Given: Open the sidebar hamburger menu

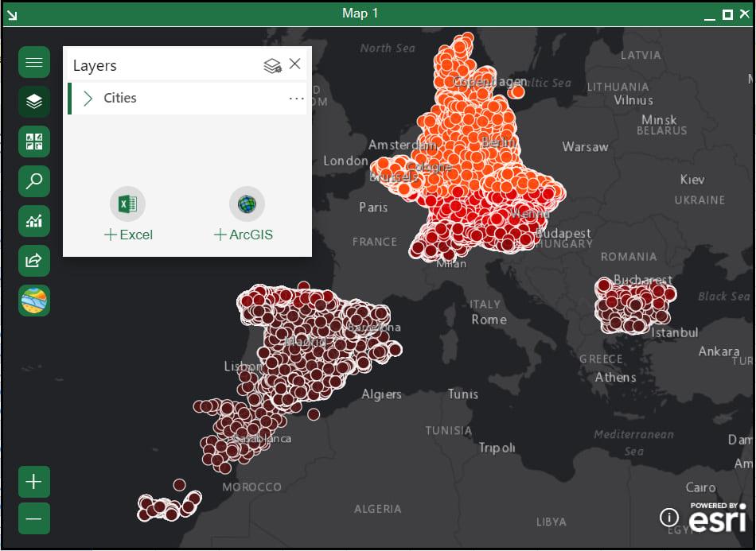Looking at the screenshot, I should [33, 61].
